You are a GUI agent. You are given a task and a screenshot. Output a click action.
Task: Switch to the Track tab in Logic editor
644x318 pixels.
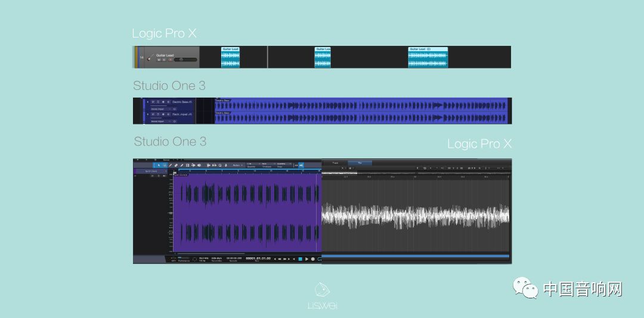(x=335, y=163)
